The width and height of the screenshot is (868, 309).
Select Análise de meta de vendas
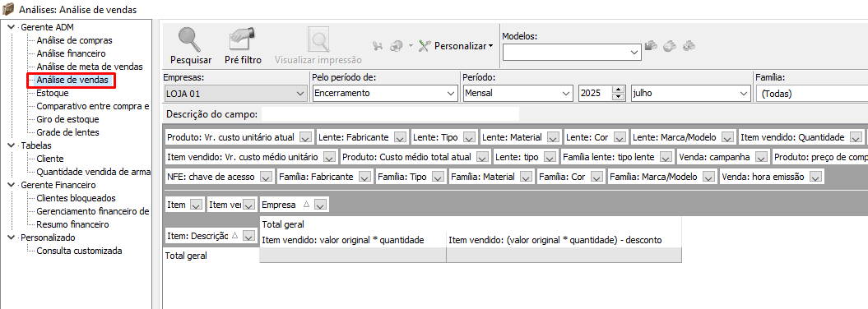(x=89, y=67)
